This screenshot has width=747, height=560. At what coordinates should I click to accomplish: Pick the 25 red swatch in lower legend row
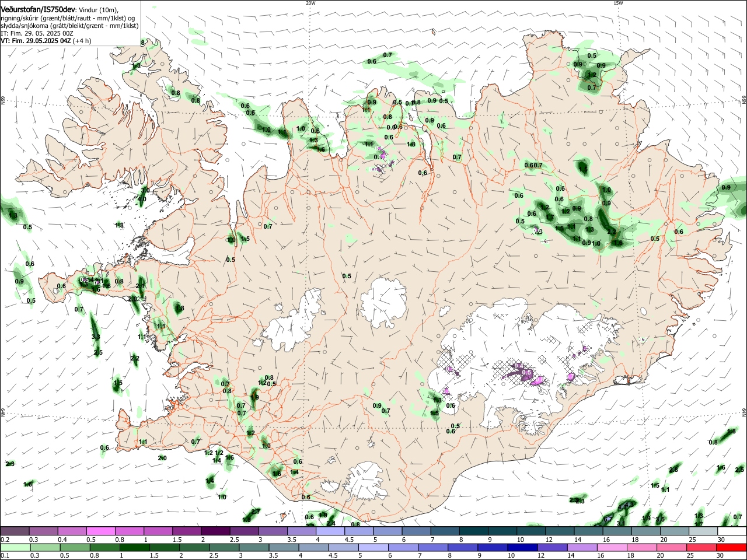703,547
